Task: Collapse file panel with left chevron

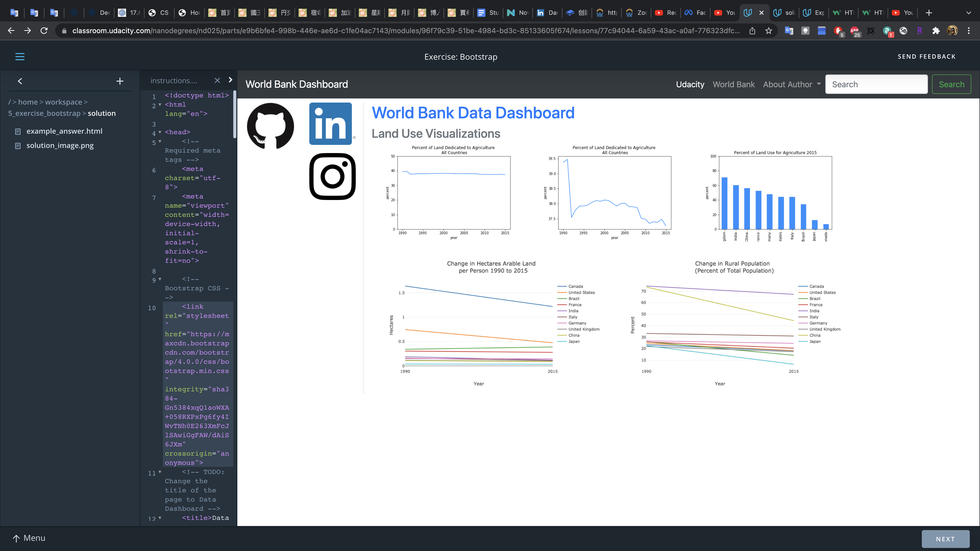Action: tap(20, 81)
